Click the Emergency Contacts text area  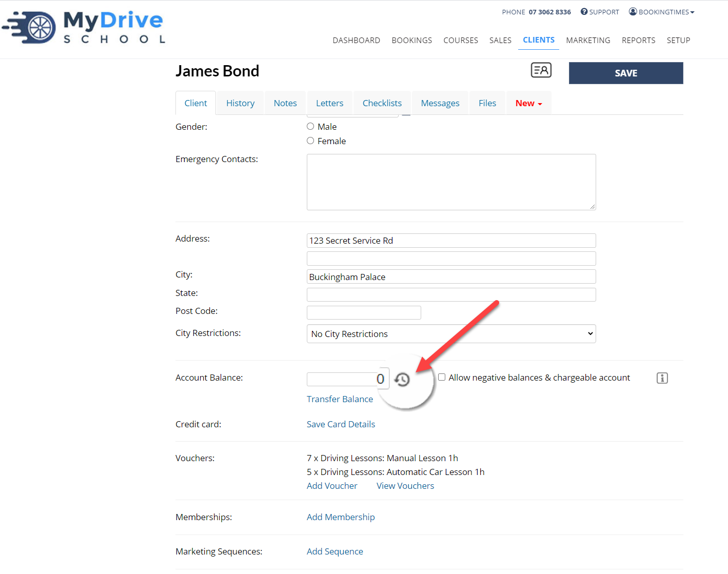click(x=451, y=182)
